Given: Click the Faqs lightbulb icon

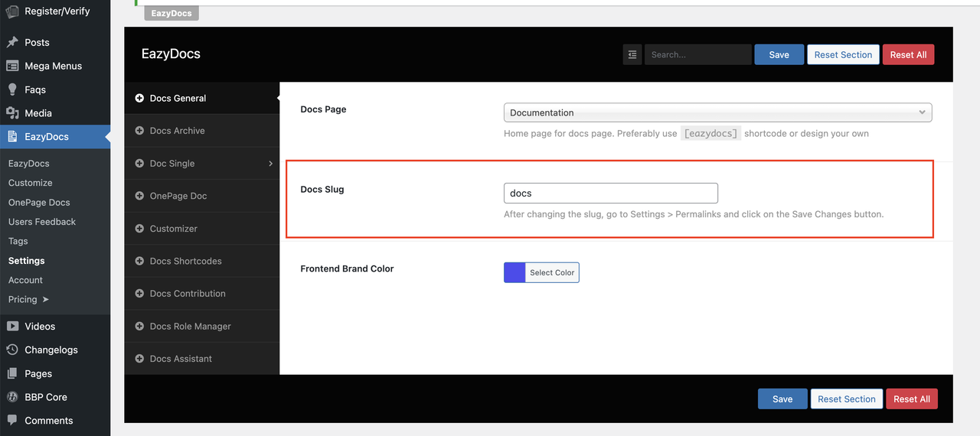Looking at the screenshot, I should coord(12,89).
